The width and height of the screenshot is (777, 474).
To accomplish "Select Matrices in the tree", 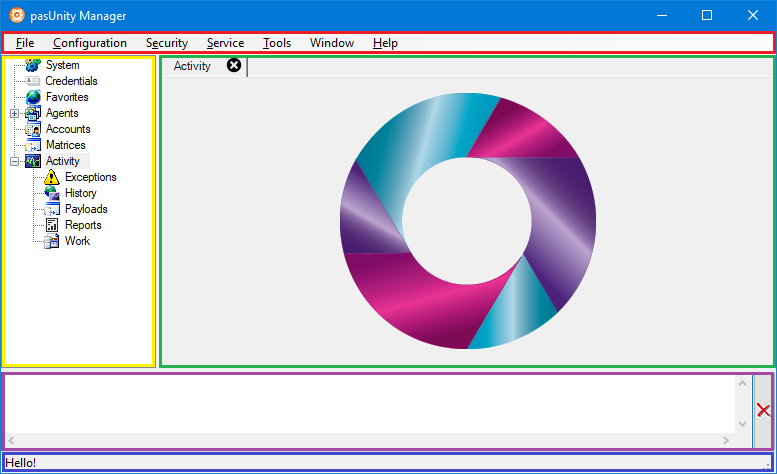I will (65, 145).
